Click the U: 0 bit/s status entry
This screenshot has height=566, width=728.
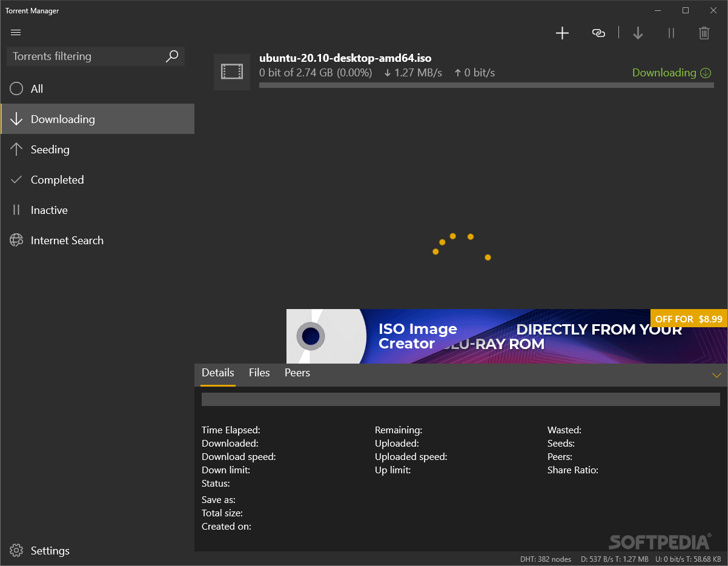689,559
